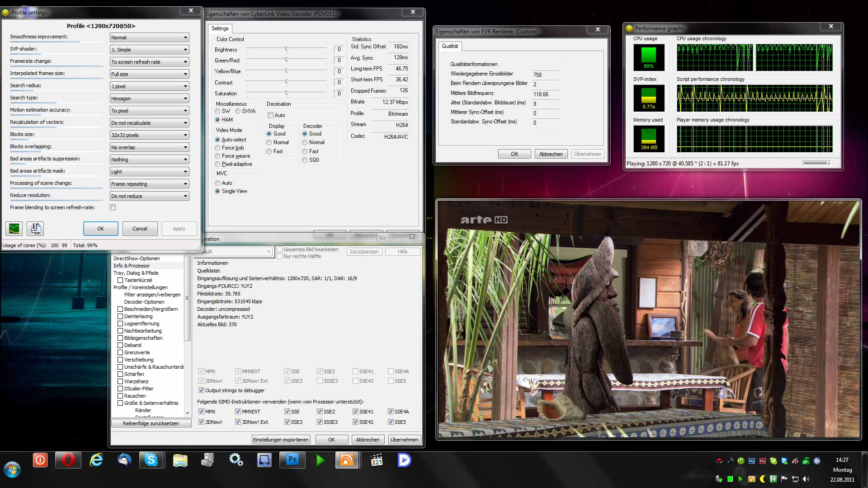Adjust the Brightness slider in Color Control
Screen dimensions: 868x488
coord(287,49)
